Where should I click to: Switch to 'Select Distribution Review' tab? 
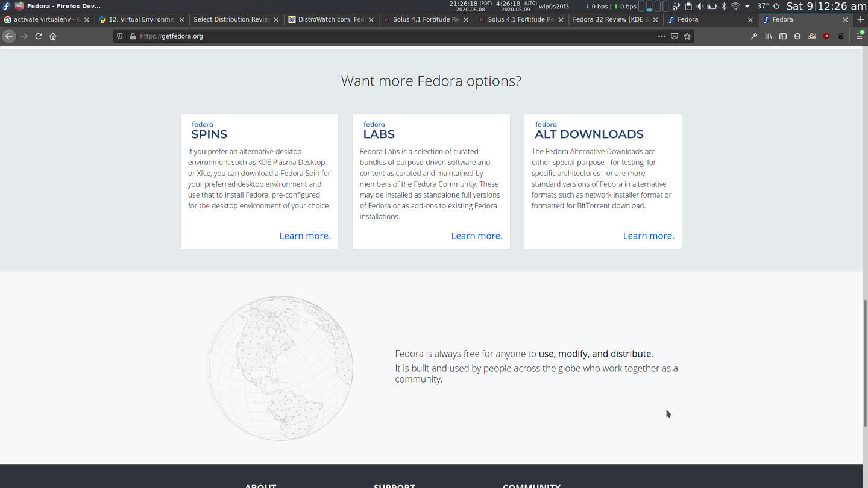pyautogui.click(x=236, y=19)
